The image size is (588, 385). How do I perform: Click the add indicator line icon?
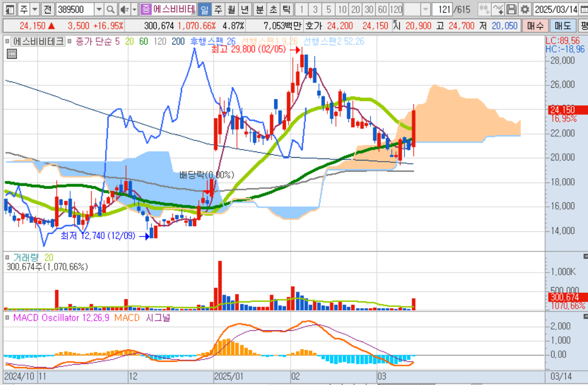click(x=498, y=10)
